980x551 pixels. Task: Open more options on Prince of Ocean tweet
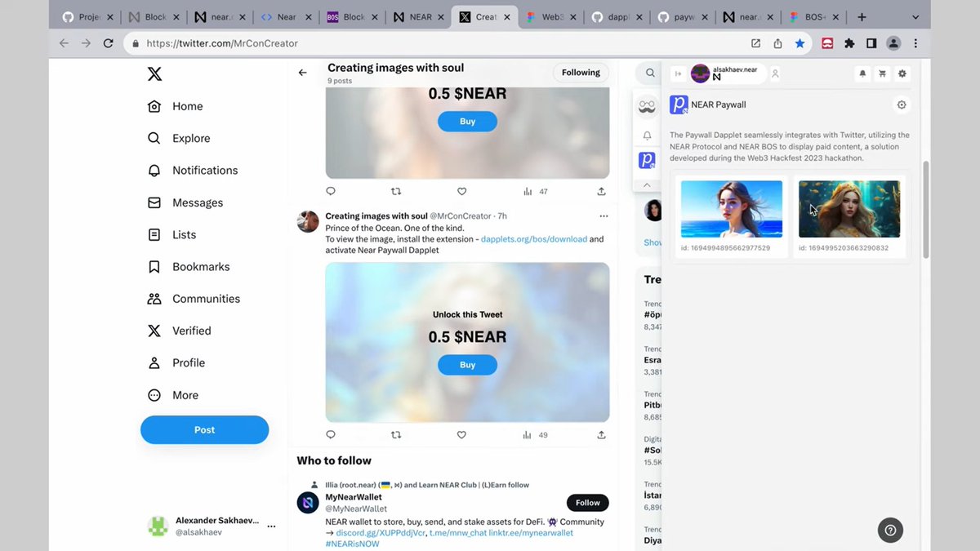click(604, 216)
